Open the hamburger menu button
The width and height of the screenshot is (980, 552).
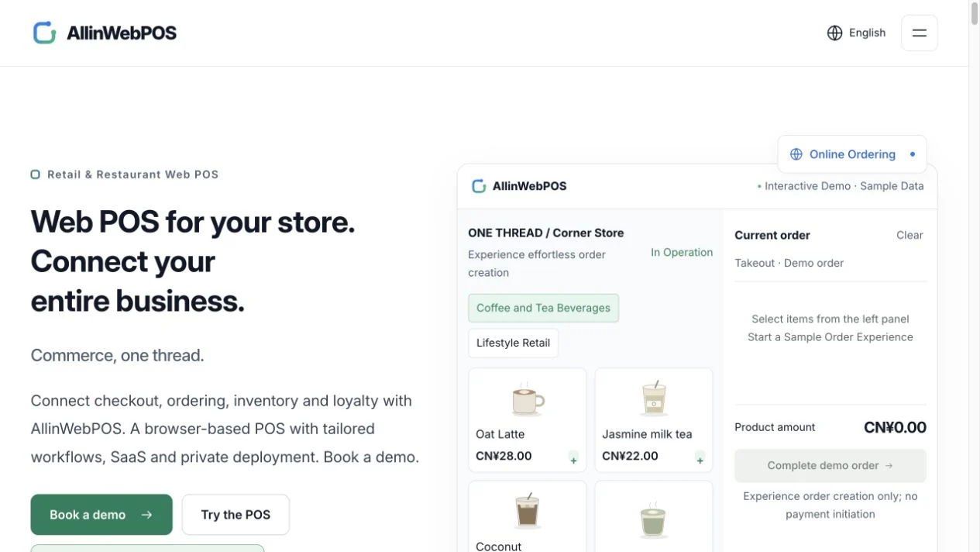(920, 33)
